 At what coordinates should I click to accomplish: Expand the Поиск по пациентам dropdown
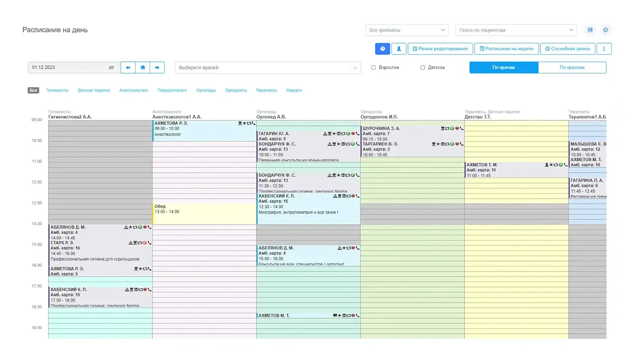[x=516, y=30]
